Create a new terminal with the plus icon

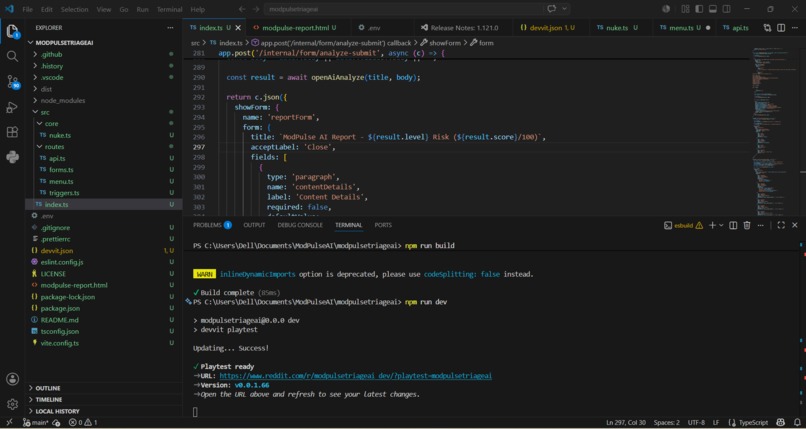(x=712, y=225)
